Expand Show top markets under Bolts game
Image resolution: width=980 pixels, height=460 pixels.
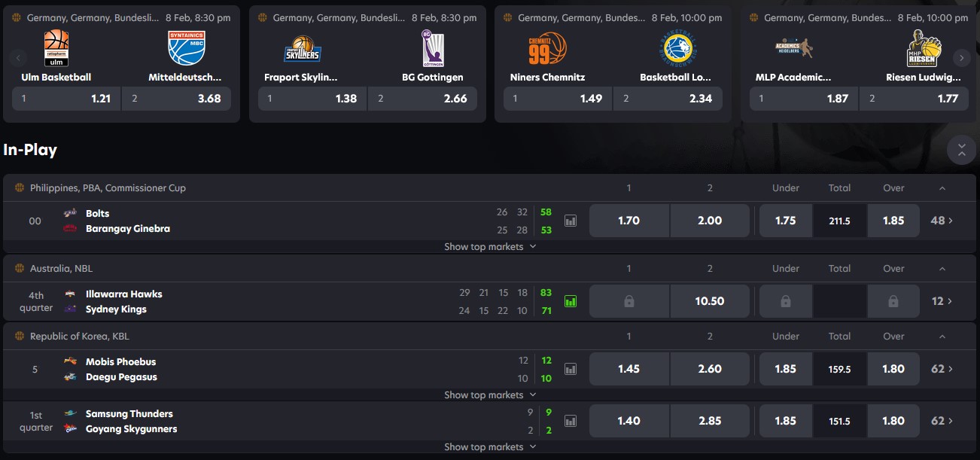click(490, 246)
